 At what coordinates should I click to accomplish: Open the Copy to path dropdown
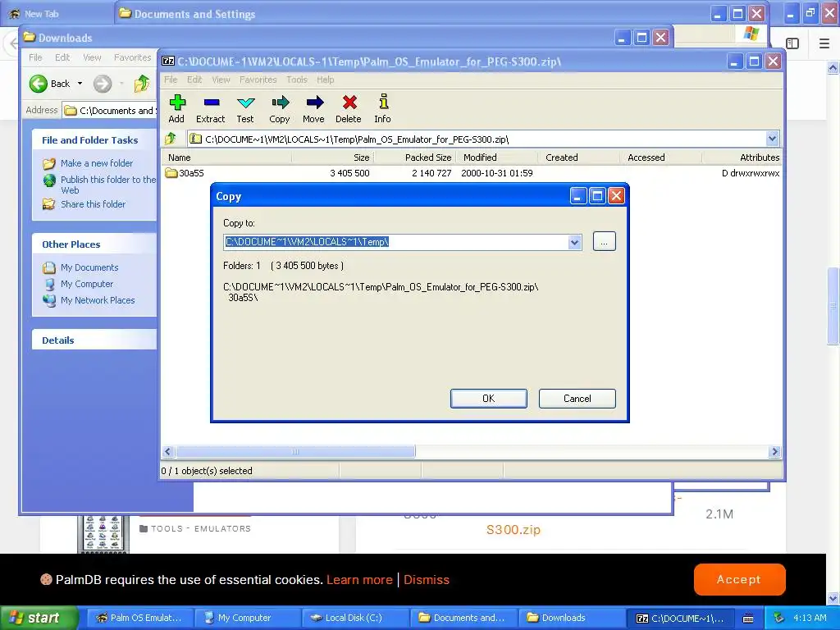(574, 242)
